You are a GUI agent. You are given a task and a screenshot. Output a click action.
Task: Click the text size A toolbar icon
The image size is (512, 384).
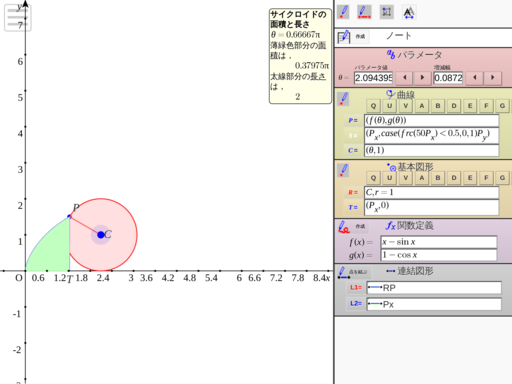[x=409, y=12]
